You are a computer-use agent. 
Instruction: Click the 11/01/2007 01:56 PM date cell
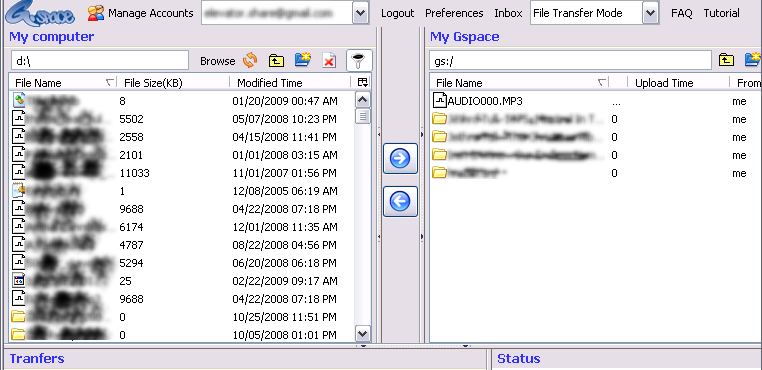coord(284,173)
